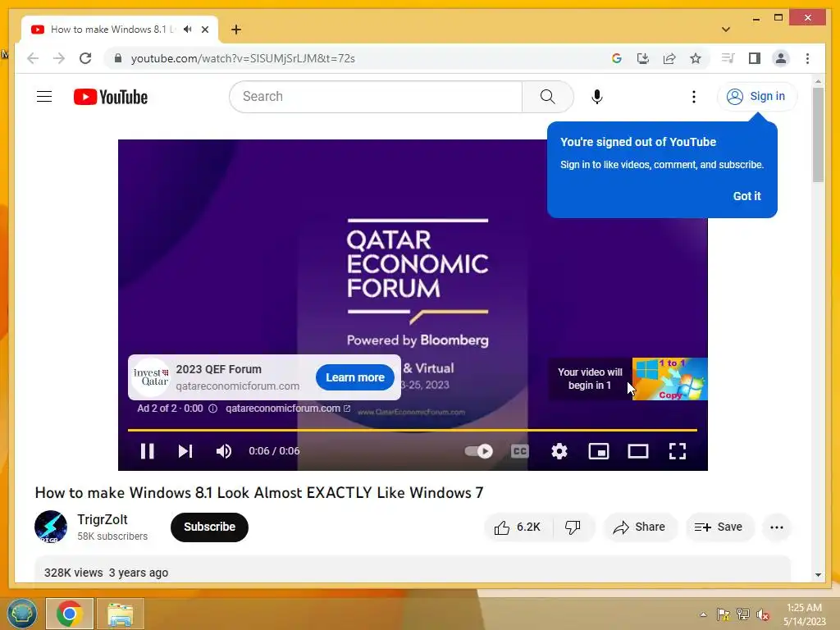Share the video
840x630 pixels.
click(x=640, y=527)
